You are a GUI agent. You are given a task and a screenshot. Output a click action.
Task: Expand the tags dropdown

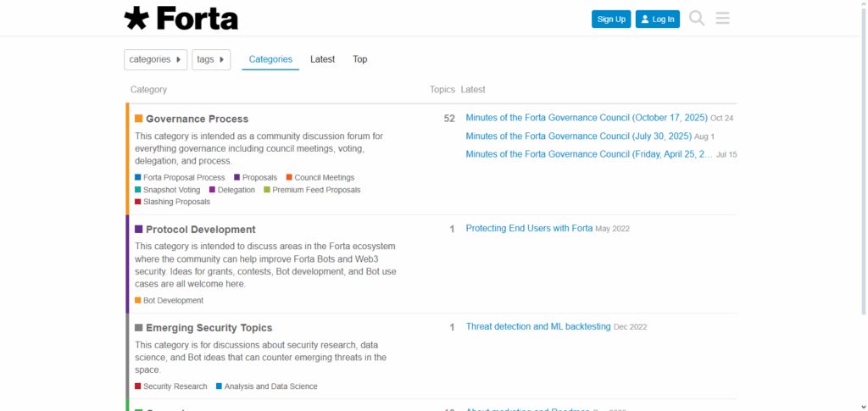click(211, 59)
